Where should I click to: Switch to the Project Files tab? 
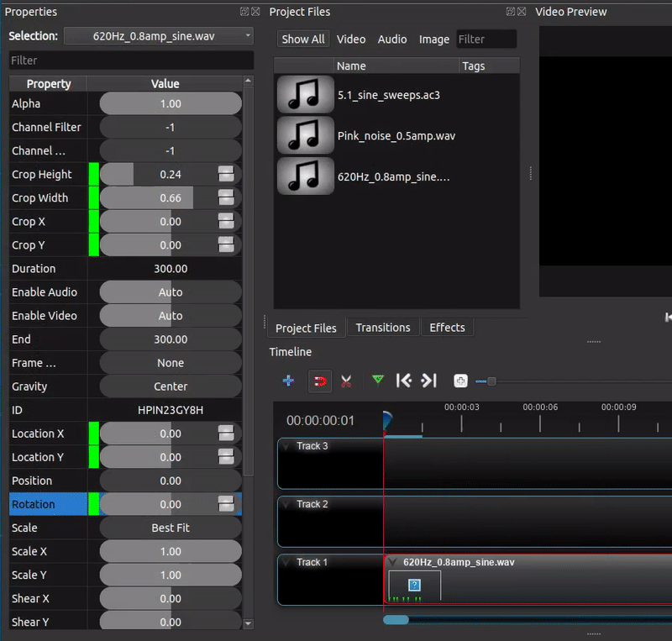(x=306, y=328)
